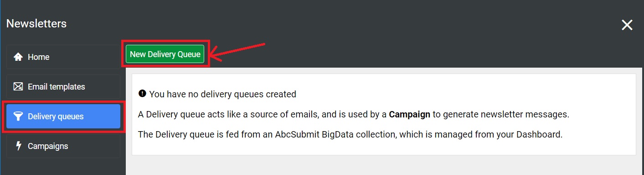Click the AbcSubmit BigData collection sentence
644x175 pixels.
point(350,135)
